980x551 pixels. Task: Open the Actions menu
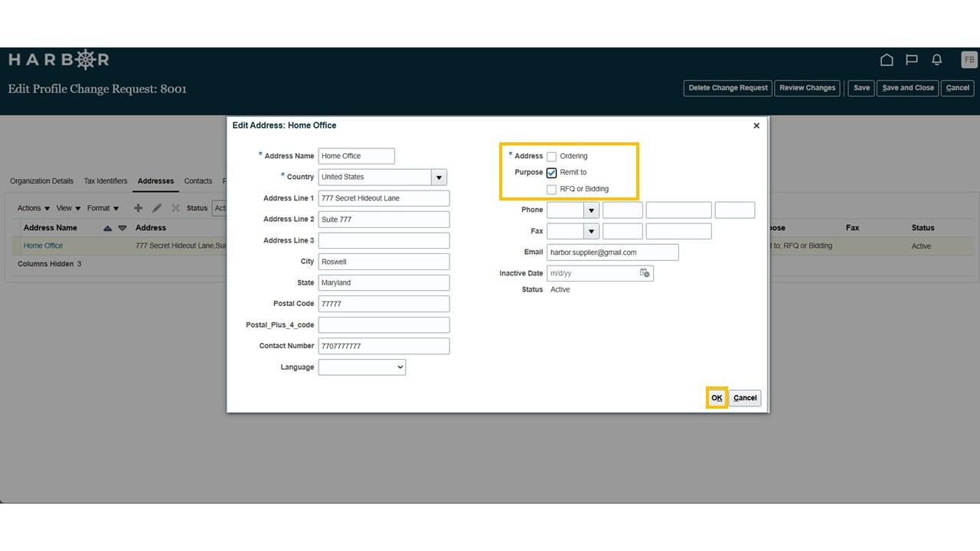click(x=34, y=208)
